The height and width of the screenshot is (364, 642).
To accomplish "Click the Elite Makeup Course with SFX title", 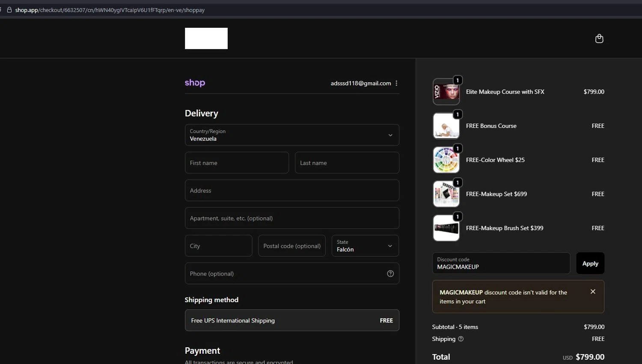I will 505,92.
